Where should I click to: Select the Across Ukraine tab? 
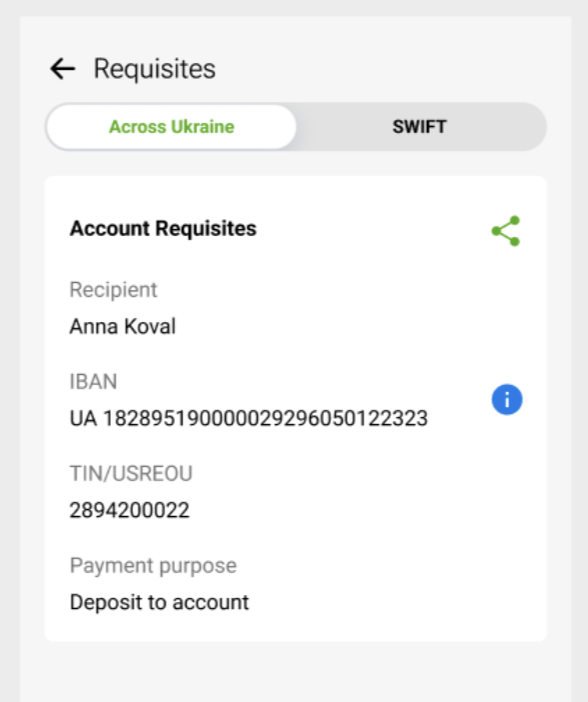[x=171, y=127]
